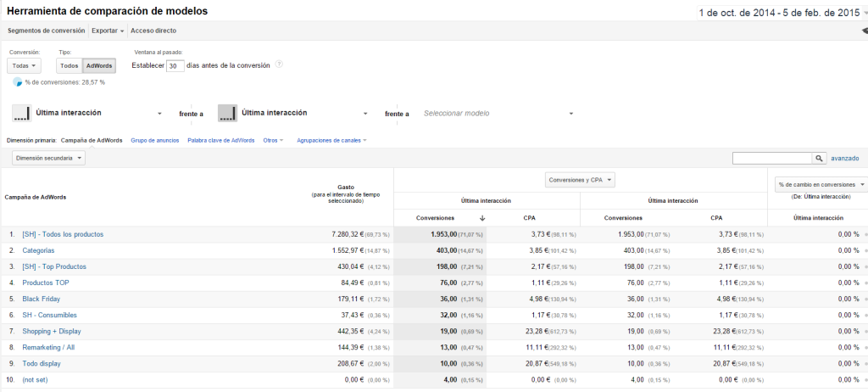
Task: Open the Exportar menu
Action: pos(108,31)
